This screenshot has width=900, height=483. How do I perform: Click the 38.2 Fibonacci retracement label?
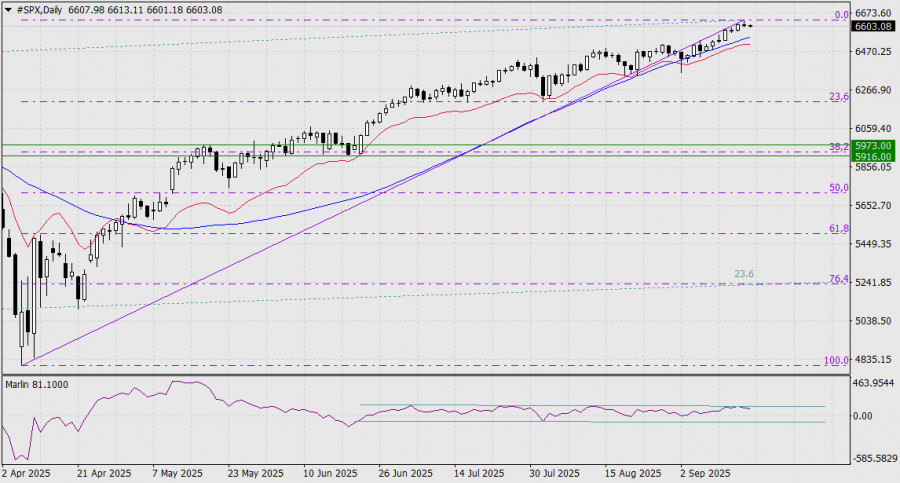838,146
